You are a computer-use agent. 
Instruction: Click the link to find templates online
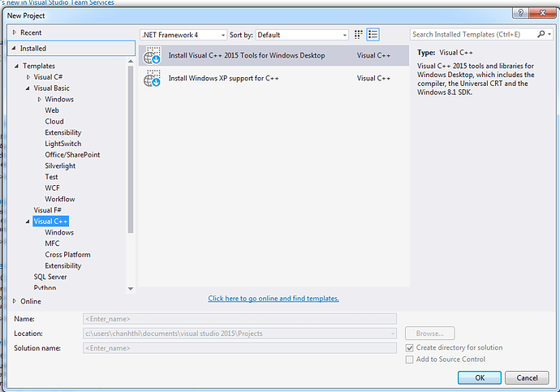[x=274, y=299]
